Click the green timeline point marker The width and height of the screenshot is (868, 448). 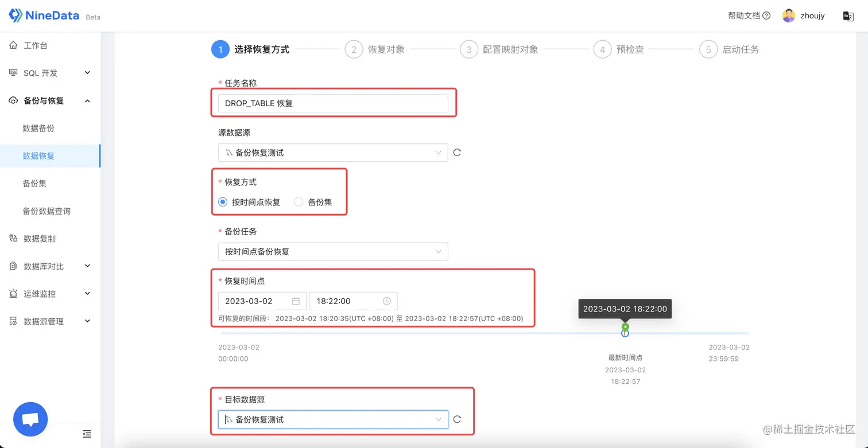pyautogui.click(x=625, y=327)
